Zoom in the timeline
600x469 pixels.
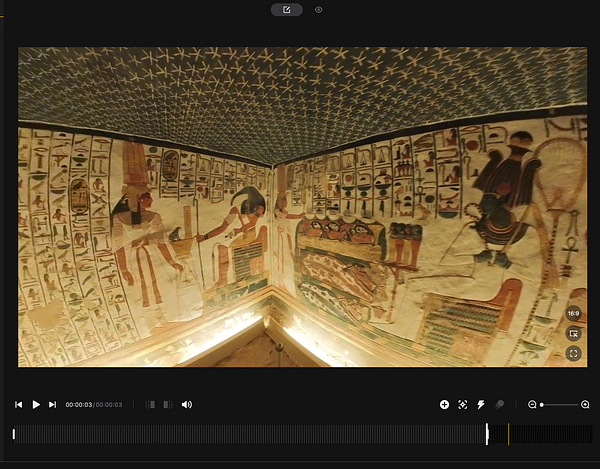[x=585, y=404]
